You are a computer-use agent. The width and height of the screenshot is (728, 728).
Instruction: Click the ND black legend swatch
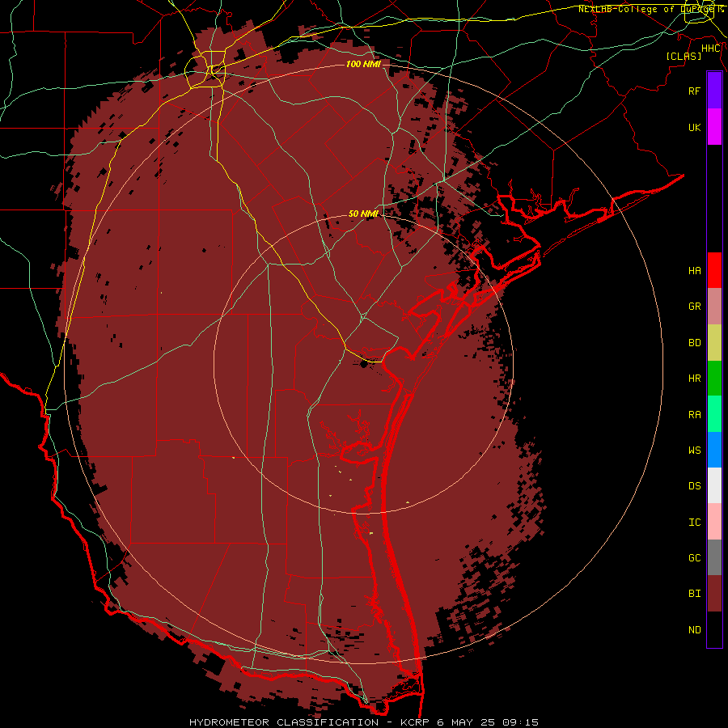[x=714, y=629]
